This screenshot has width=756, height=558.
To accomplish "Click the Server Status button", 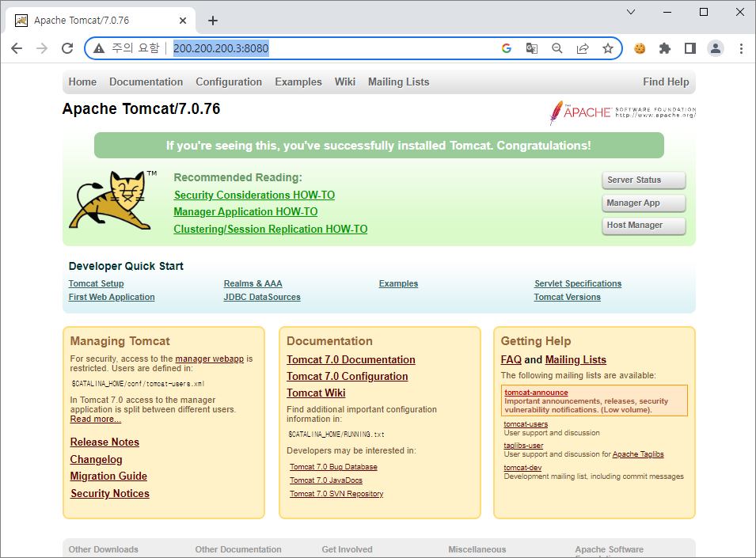I will click(644, 180).
